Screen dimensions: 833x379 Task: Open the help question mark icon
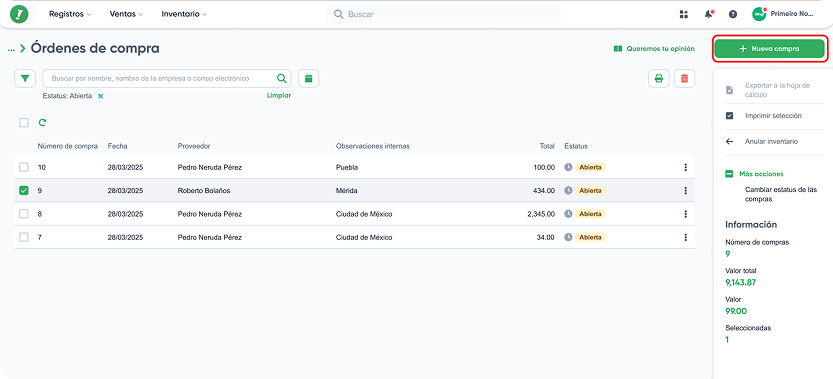point(733,14)
